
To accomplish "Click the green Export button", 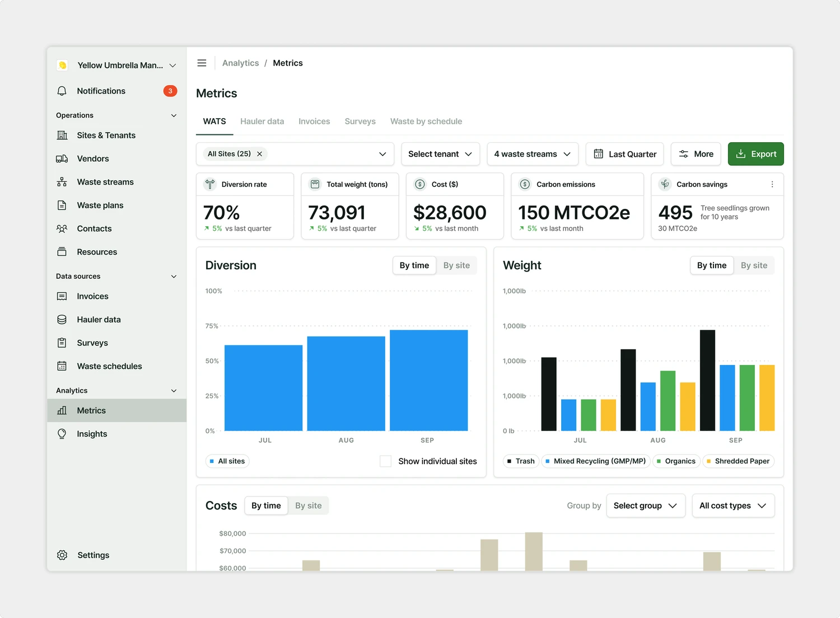I will click(x=755, y=154).
